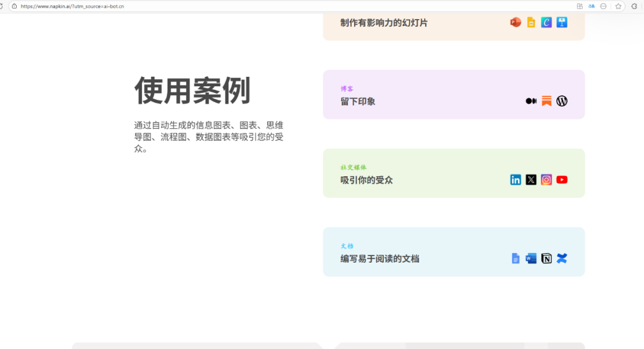Click the Confluence icon
This screenshot has width=644, height=349.
[562, 258]
